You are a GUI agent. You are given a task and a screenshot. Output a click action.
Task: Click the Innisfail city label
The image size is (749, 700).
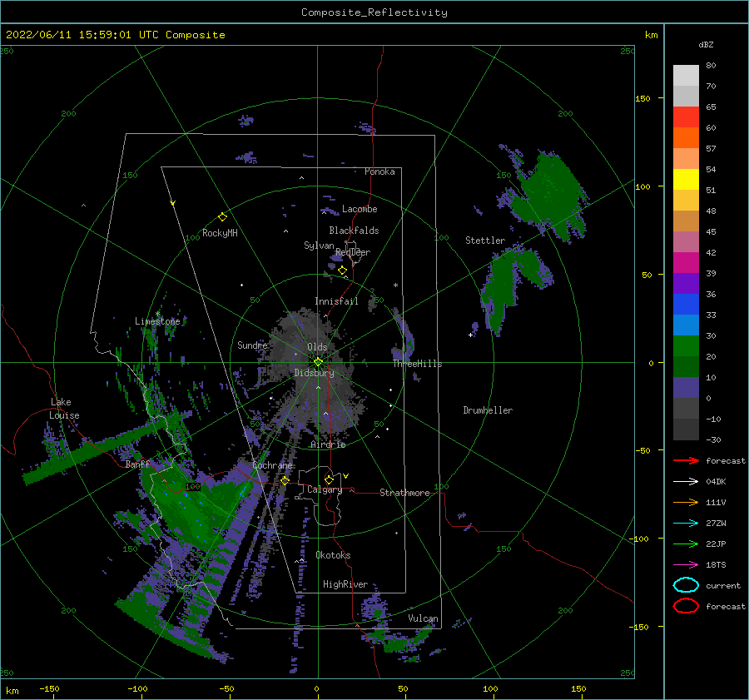pyautogui.click(x=336, y=301)
